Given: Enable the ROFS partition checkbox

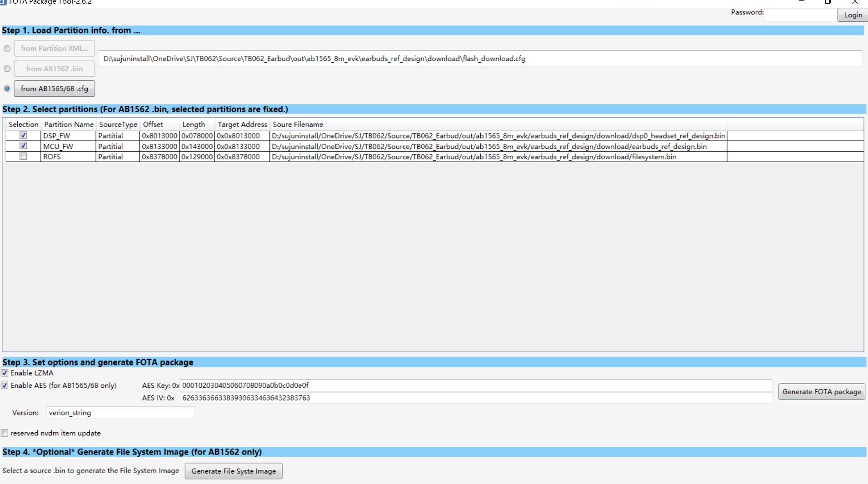Looking at the screenshot, I should tap(23, 156).
